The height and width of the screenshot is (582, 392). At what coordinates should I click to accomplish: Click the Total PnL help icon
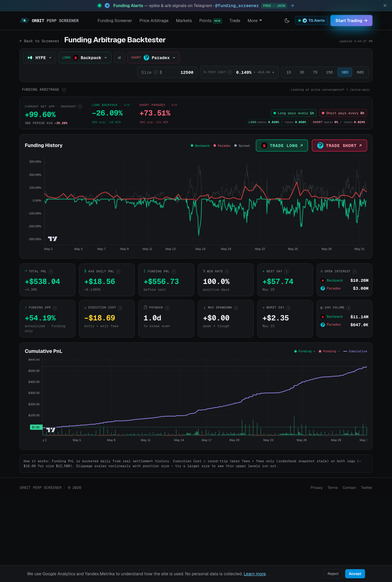click(x=51, y=272)
